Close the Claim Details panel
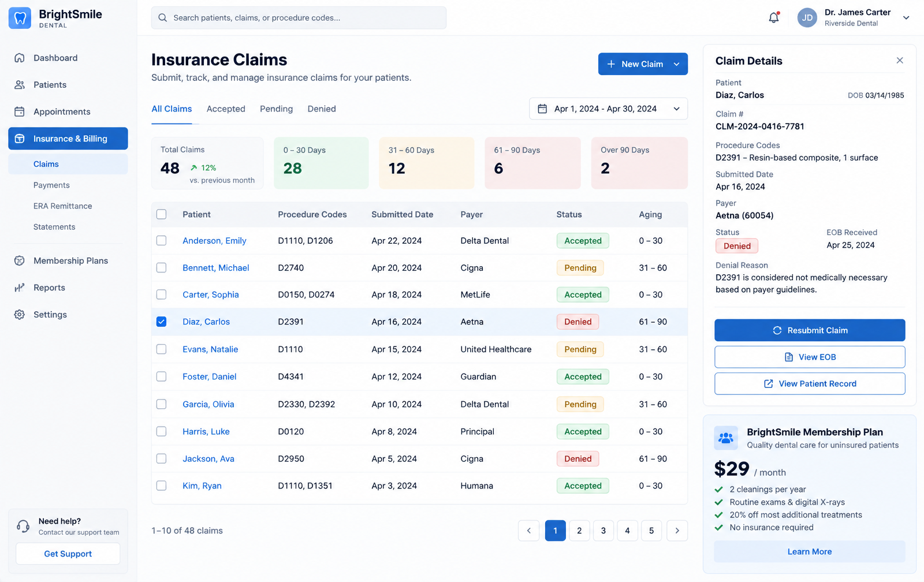This screenshot has width=924, height=582. click(900, 61)
